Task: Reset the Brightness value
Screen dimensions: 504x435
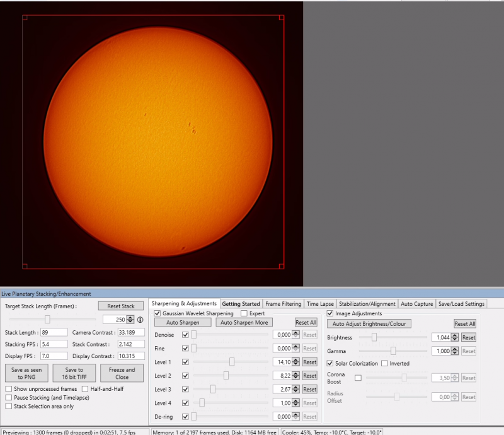Action: tap(469, 337)
